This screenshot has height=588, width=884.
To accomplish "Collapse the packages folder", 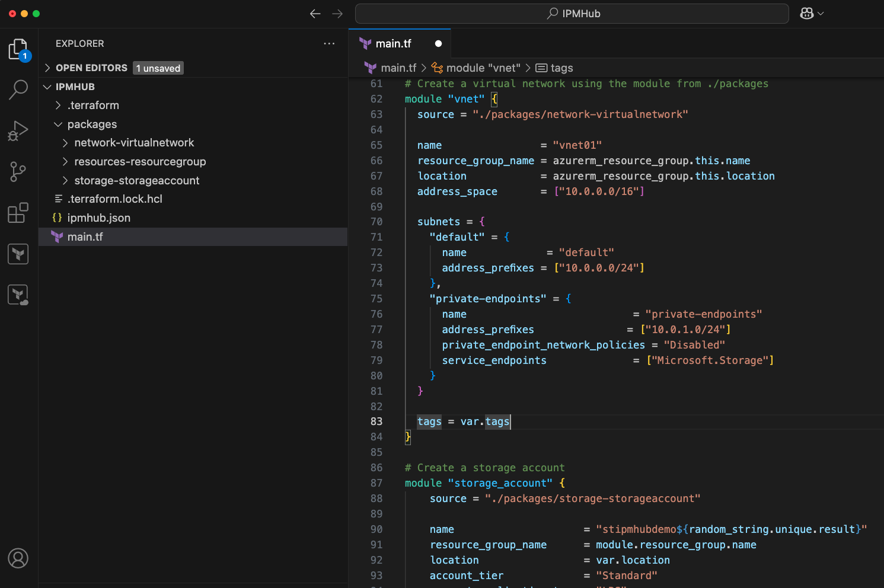I will 58,124.
